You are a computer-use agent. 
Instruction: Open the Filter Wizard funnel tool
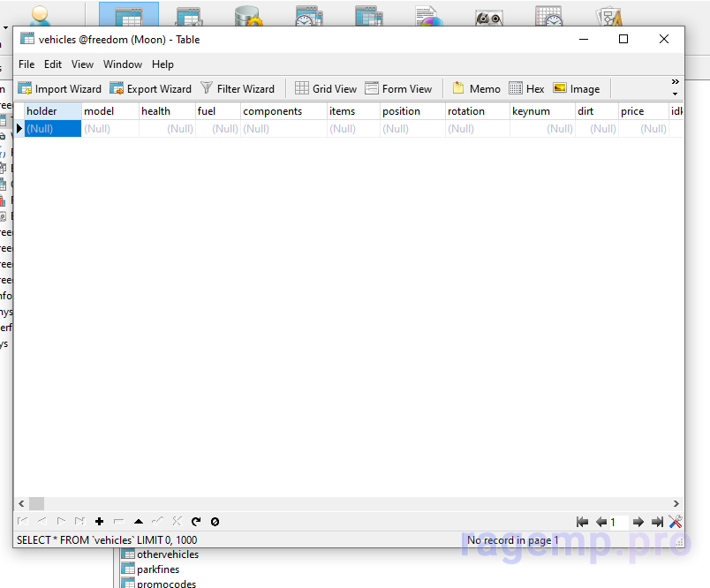coord(238,88)
